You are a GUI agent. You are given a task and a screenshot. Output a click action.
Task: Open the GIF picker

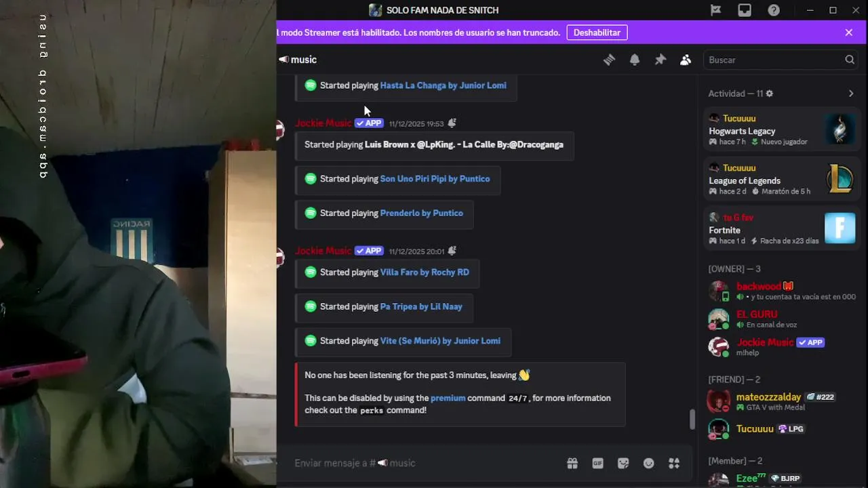click(x=597, y=463)
